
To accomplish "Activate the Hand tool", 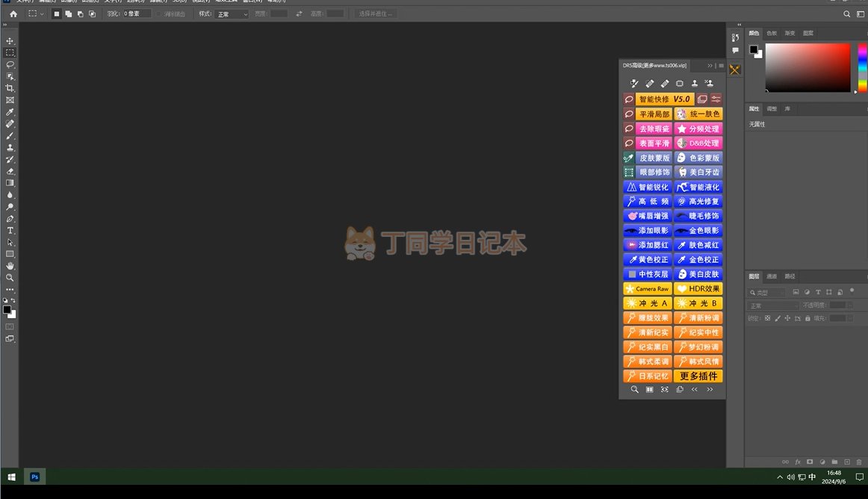I will 10,266.
